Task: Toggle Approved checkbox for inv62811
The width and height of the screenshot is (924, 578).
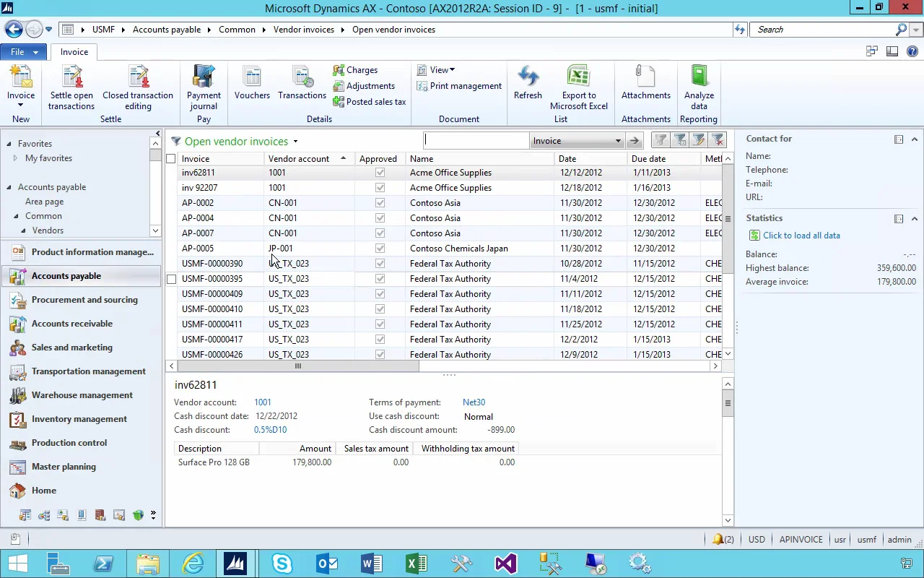Action: click(380, 173)
